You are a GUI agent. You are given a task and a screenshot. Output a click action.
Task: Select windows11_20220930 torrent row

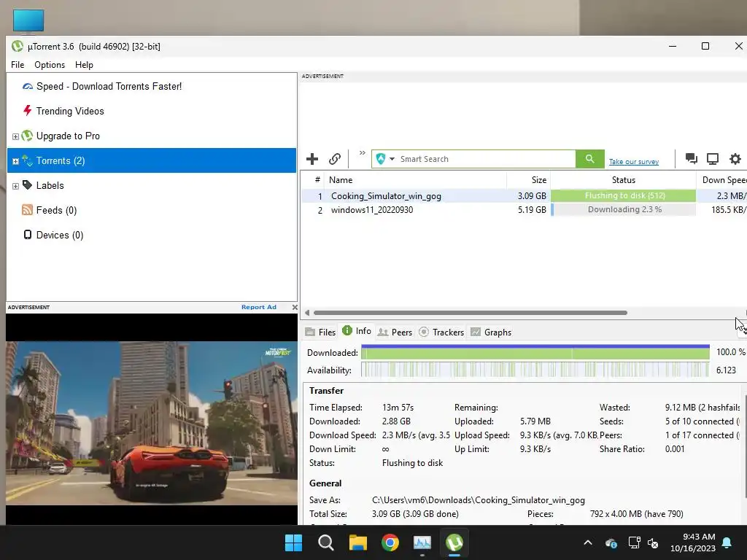point(524,209)
